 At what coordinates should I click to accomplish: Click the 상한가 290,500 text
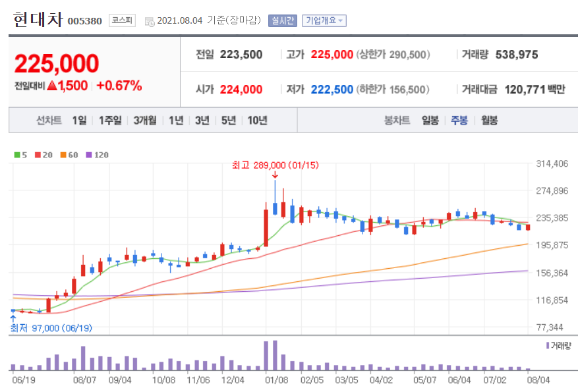click(x=393, y=55)
